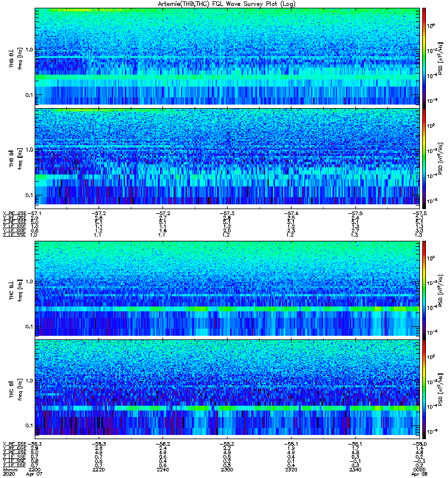The width and height of the screenshot is (448, 478).
Task: Click the PSD color bar beside bottom THC panel
Action: pos(424,390)
